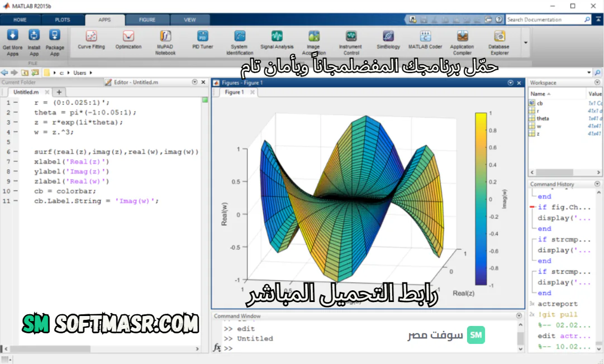Open the MATLAB Coder app

tap(425, 40)
